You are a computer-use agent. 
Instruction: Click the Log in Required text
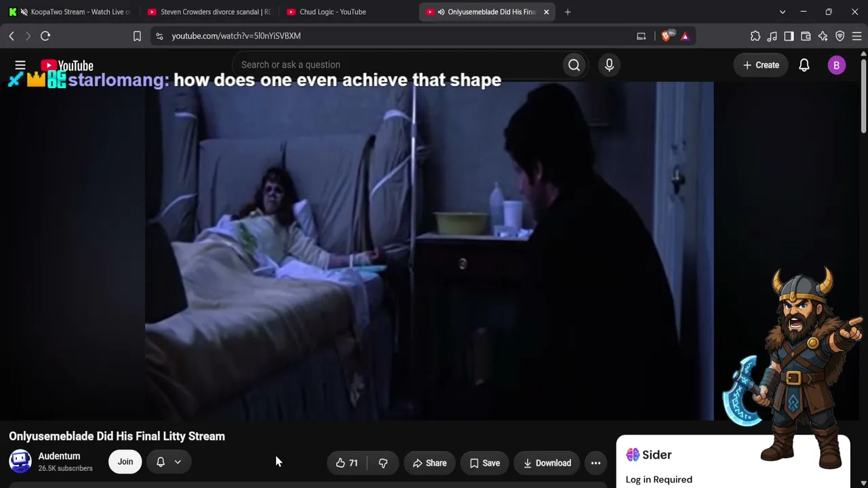658,480
